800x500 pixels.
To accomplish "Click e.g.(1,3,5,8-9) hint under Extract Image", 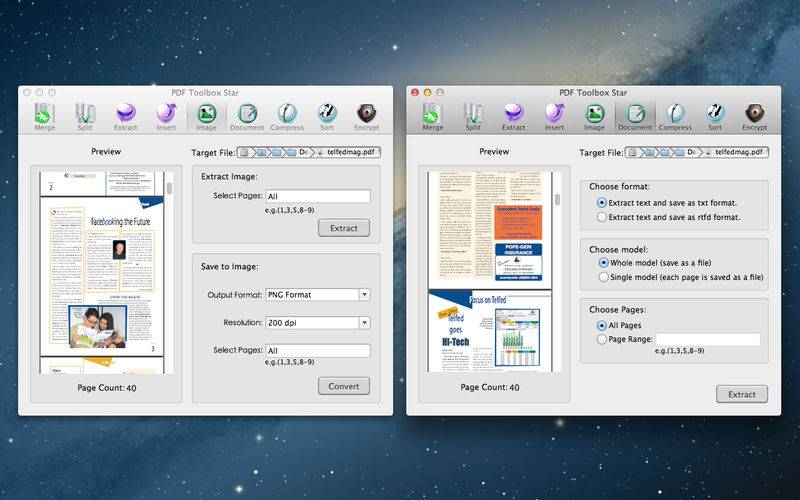I will pyautogui.click(x=289, y=210).
